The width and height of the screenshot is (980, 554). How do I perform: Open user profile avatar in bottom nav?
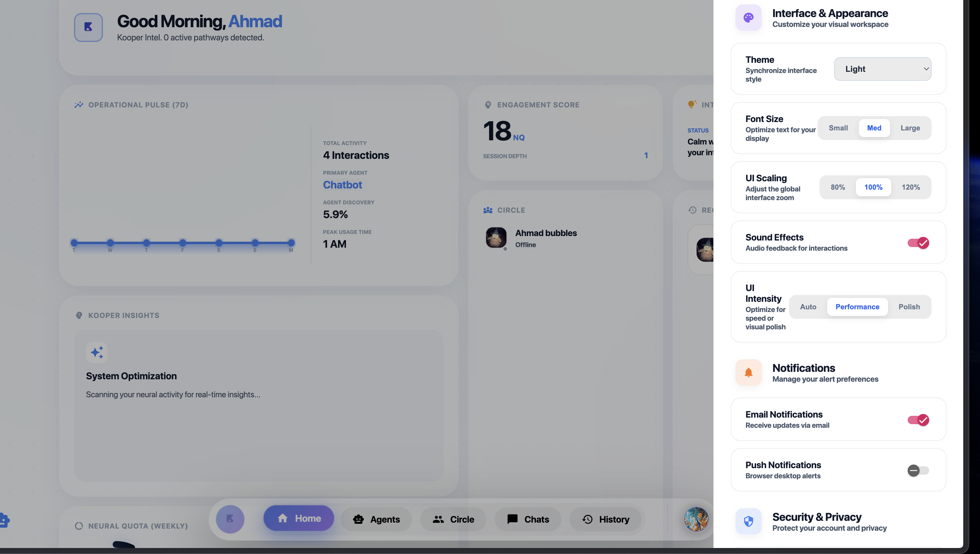[x=696, y=519]
